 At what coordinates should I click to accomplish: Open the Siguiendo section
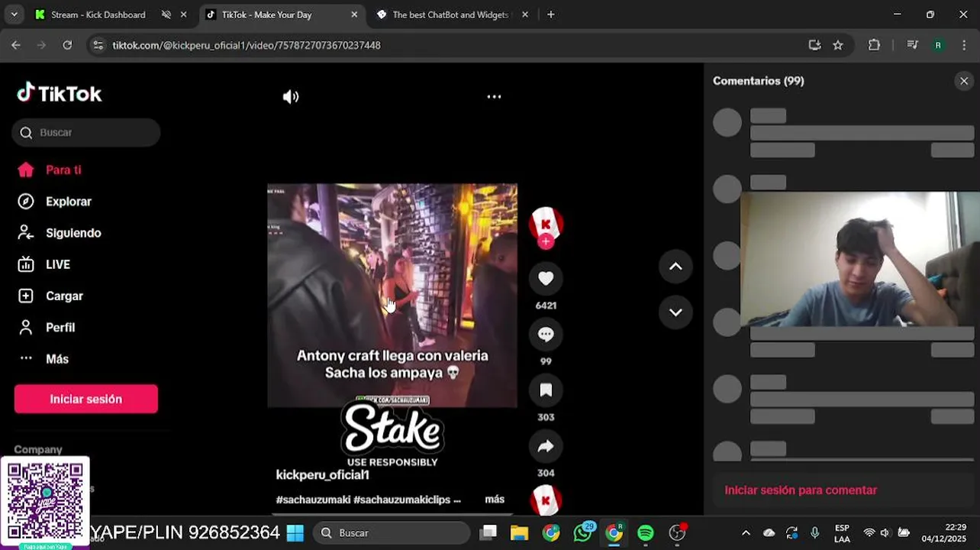(x=73, y=233)
